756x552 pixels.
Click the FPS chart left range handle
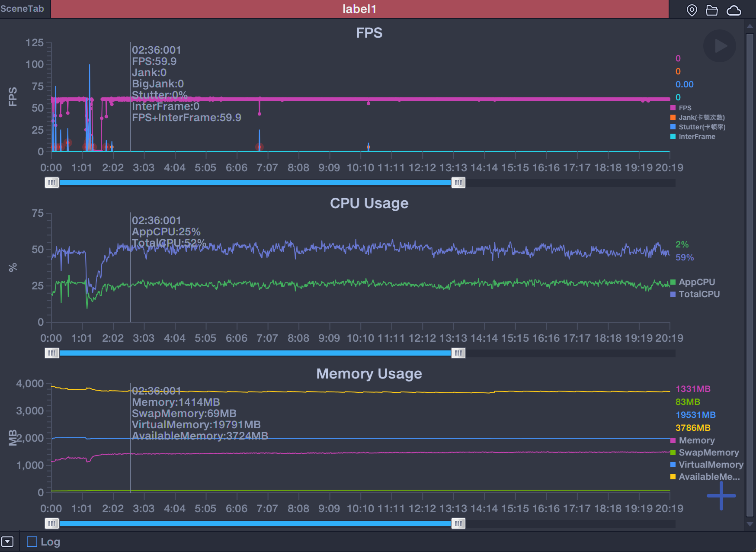click(x=52, y=183)
